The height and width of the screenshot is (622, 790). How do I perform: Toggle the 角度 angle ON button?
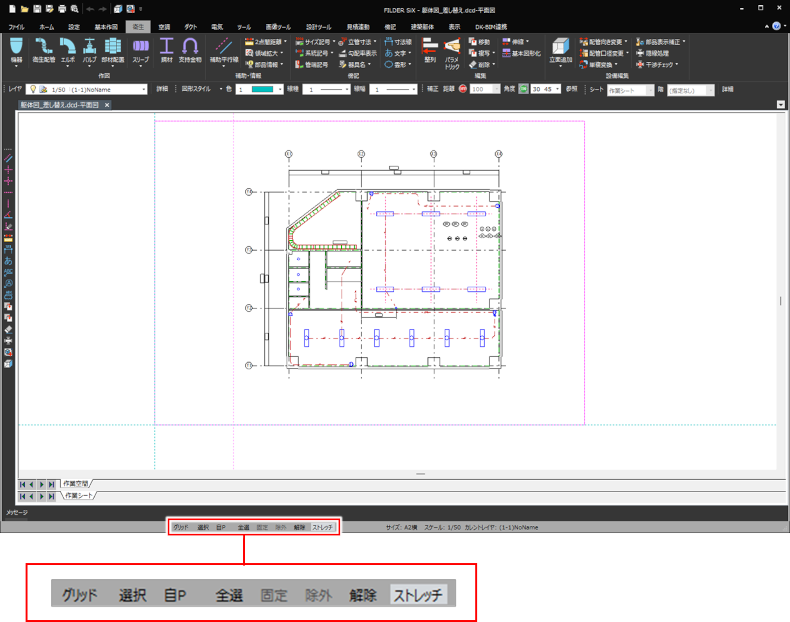click(523, 89)
